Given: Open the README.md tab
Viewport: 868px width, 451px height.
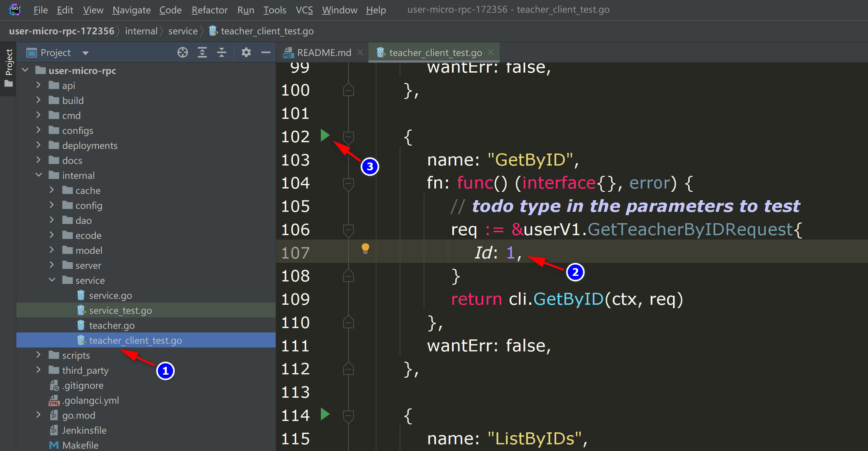Looking at the screenshot, I should coord(319,52).
